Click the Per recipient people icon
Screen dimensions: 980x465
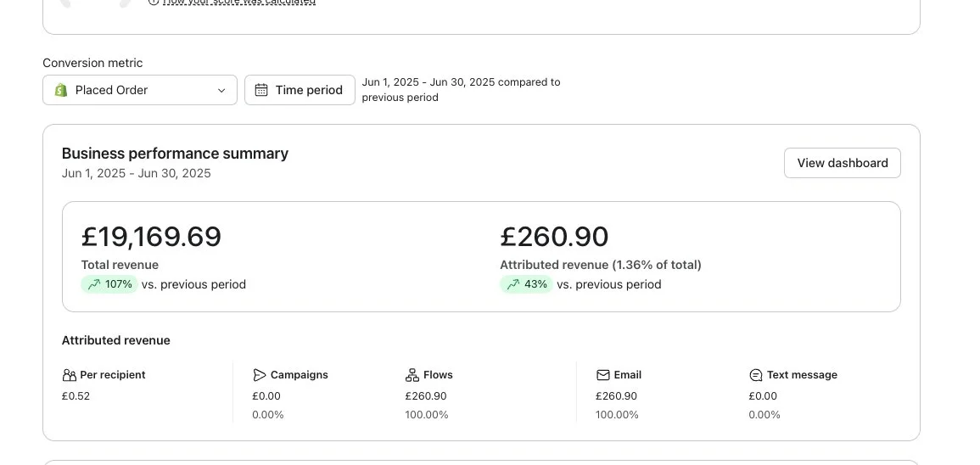coord(70,375)
